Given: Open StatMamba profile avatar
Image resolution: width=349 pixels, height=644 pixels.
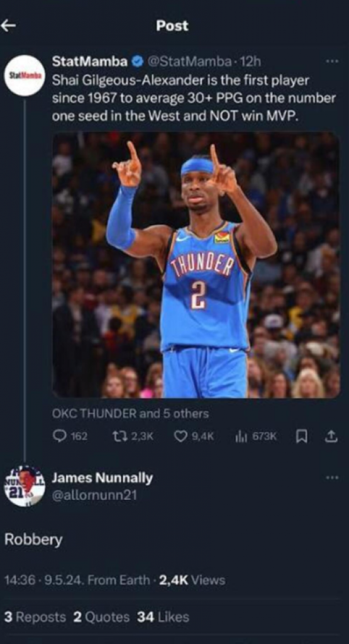Looking at the screenshot, I should 25,75.
